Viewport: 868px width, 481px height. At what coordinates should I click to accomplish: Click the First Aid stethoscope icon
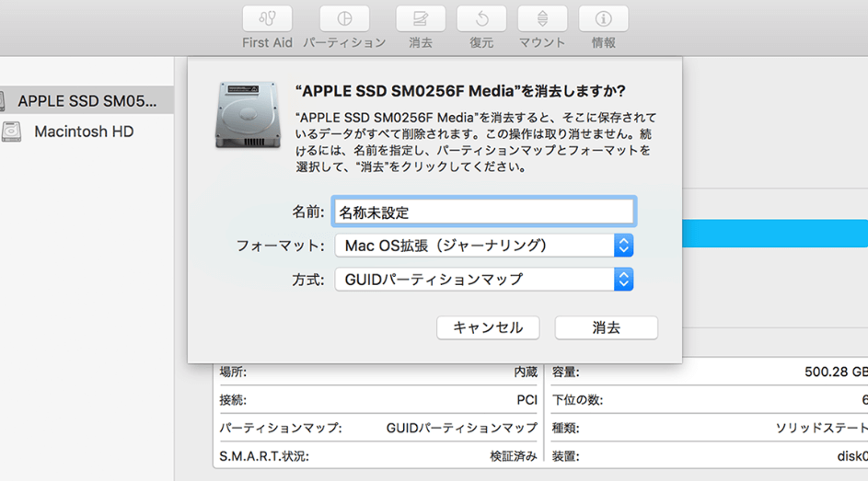pos(267,18)
